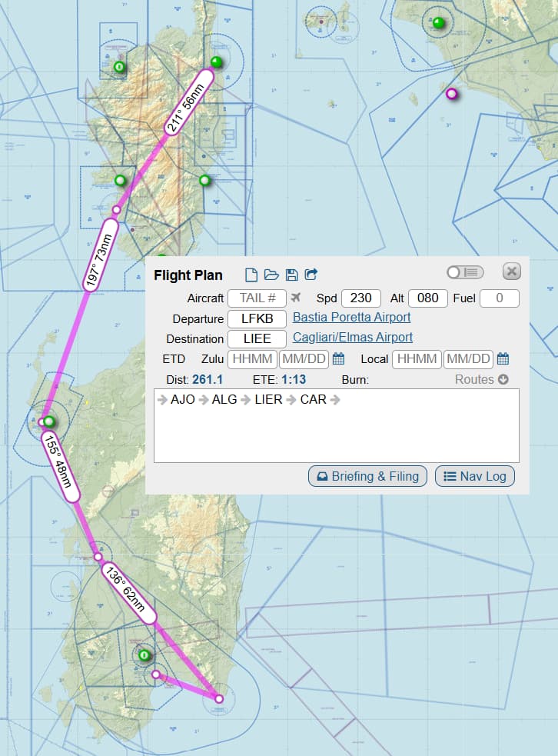Click the aircraft TAIL # field
Viewport: 558px width, 756px height.
click(x=257, y=298)
